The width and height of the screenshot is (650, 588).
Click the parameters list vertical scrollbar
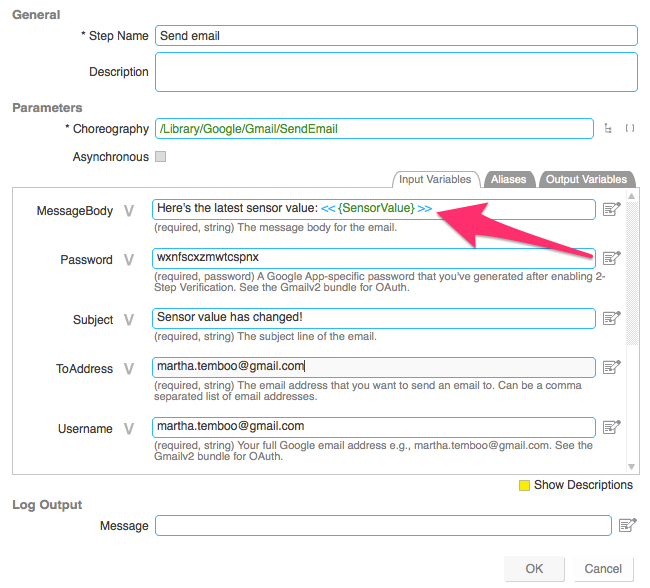click(631, 300)
